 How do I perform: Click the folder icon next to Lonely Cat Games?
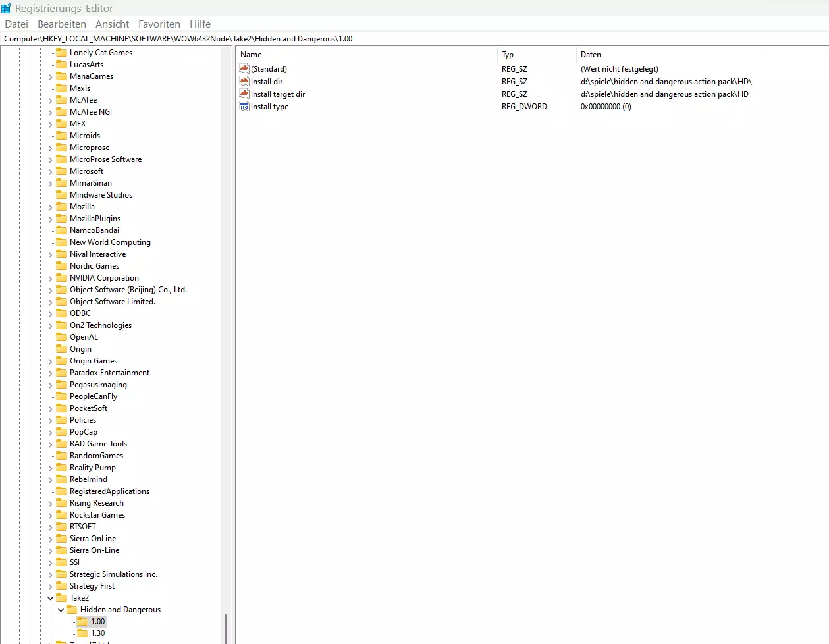point(61,53)
